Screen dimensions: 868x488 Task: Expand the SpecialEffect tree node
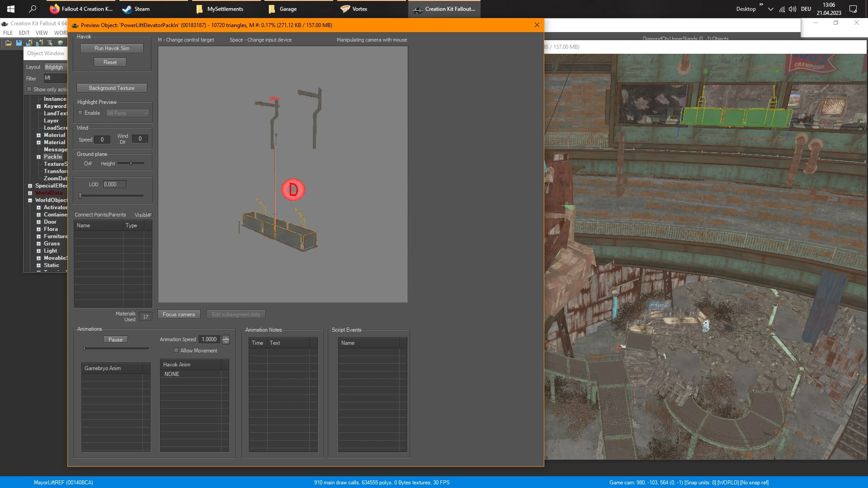pos(30,186)
